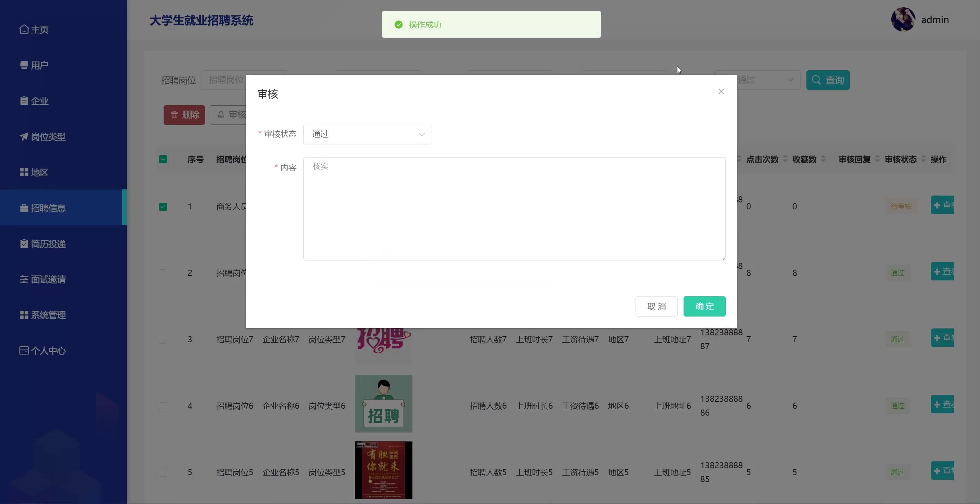Image resolution: width=980 pixels, height=504 pixels.
Task: Click the 企业 clipboard icon in sidebar
Action: pos(24,101)
